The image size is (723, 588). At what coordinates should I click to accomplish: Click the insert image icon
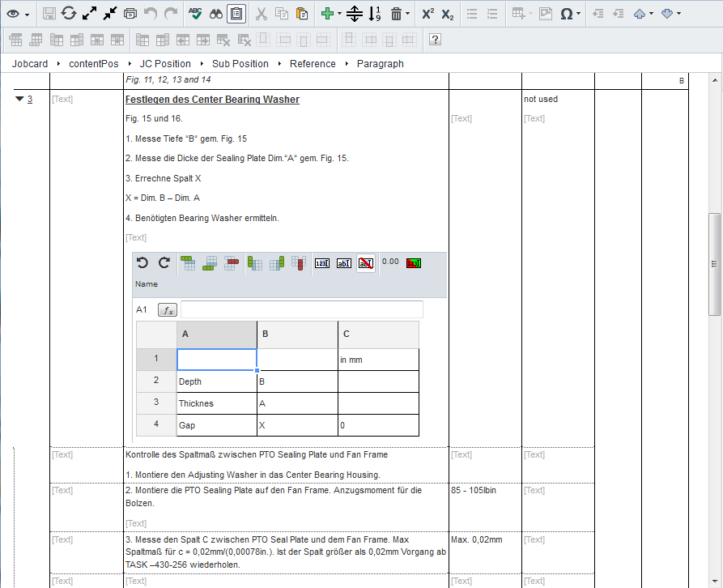pos(546,14)
